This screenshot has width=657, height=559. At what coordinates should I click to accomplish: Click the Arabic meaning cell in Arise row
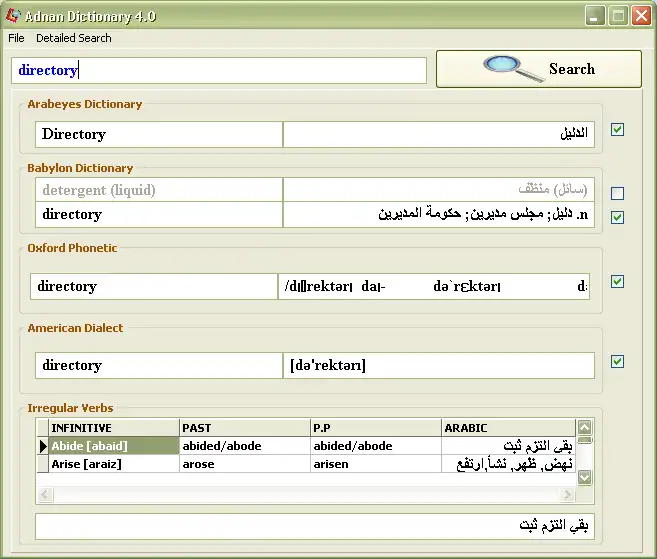coord(508,464)
